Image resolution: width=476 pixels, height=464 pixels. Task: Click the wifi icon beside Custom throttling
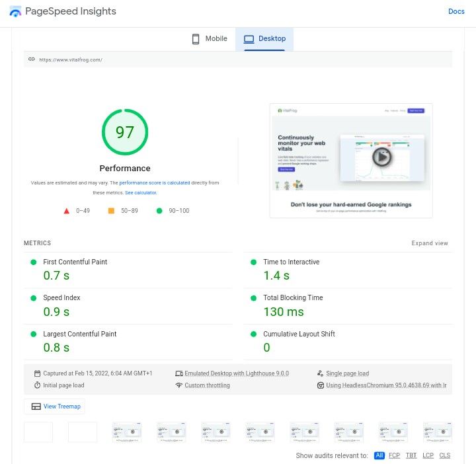point(179,385)
